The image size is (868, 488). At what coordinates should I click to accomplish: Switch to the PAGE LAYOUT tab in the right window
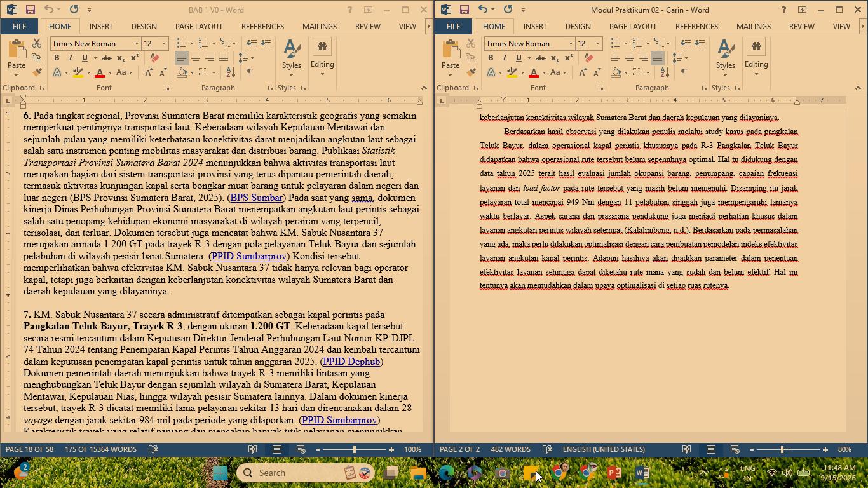[633, 26]
